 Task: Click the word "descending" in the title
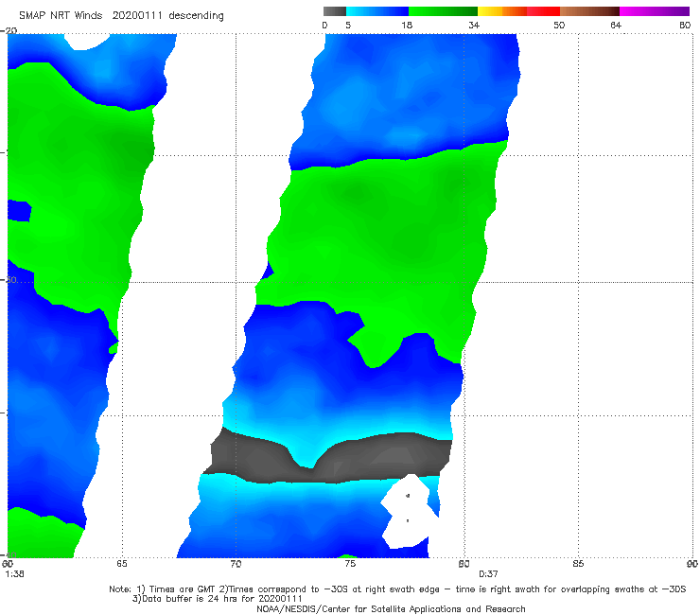pyautogui.click(x=197, y=16)
